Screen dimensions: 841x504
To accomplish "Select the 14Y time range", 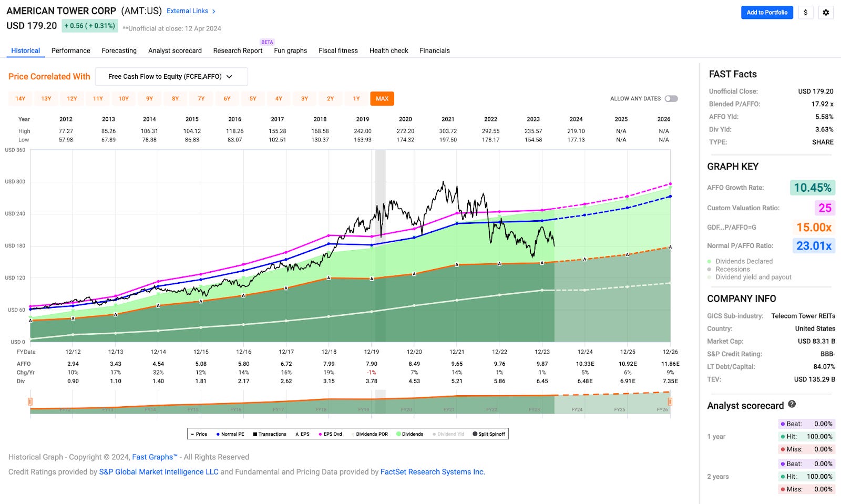I will 20,99.
